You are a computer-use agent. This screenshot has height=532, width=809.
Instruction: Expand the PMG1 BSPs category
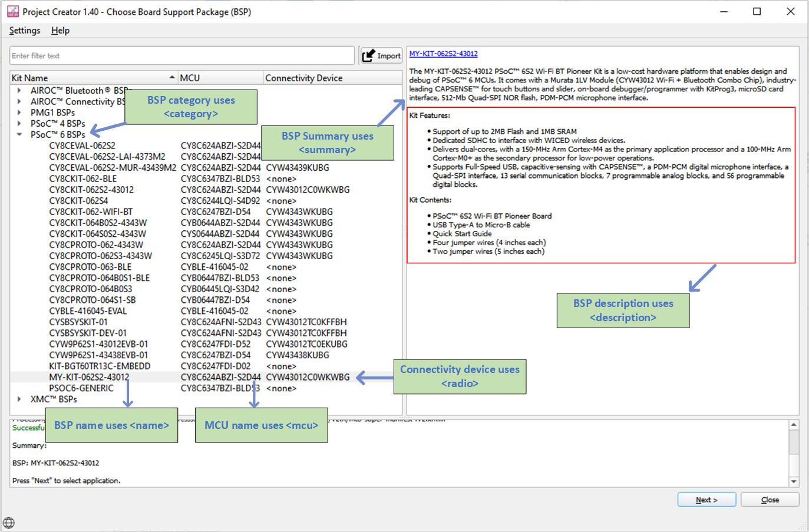click(x=19, y=112)
